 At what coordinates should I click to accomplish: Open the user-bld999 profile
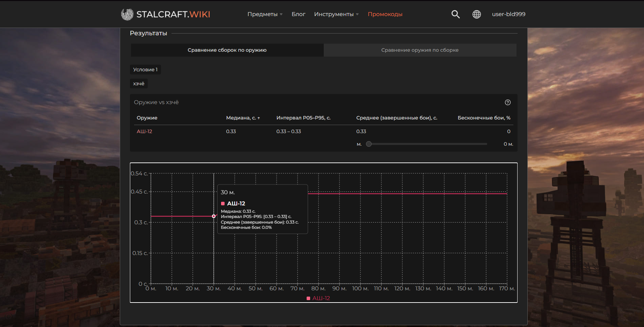point(508,14)
